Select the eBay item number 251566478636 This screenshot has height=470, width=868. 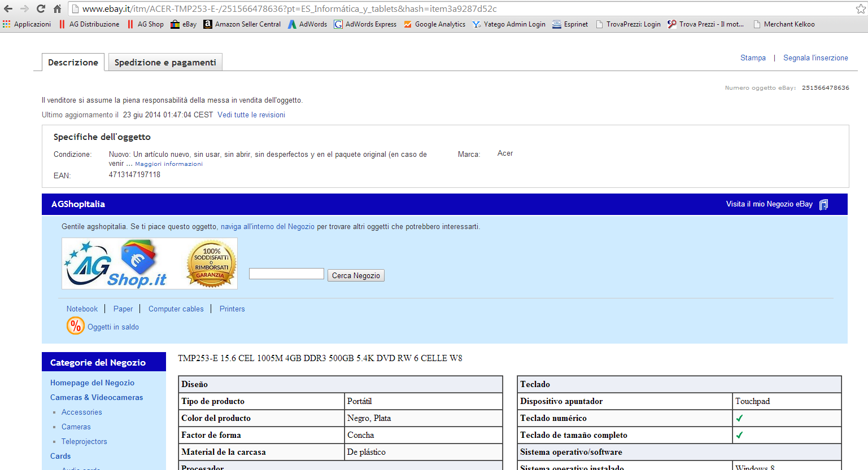826,87
